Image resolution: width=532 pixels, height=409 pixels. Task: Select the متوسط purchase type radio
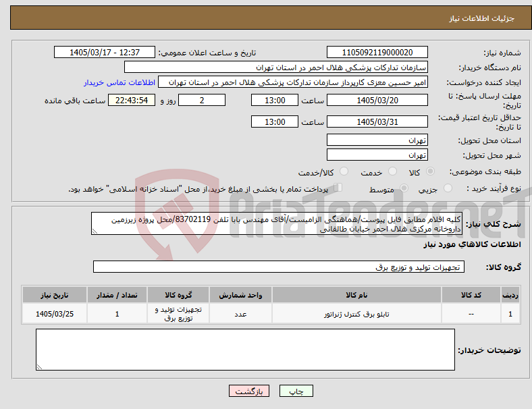[x=404, y=188]
